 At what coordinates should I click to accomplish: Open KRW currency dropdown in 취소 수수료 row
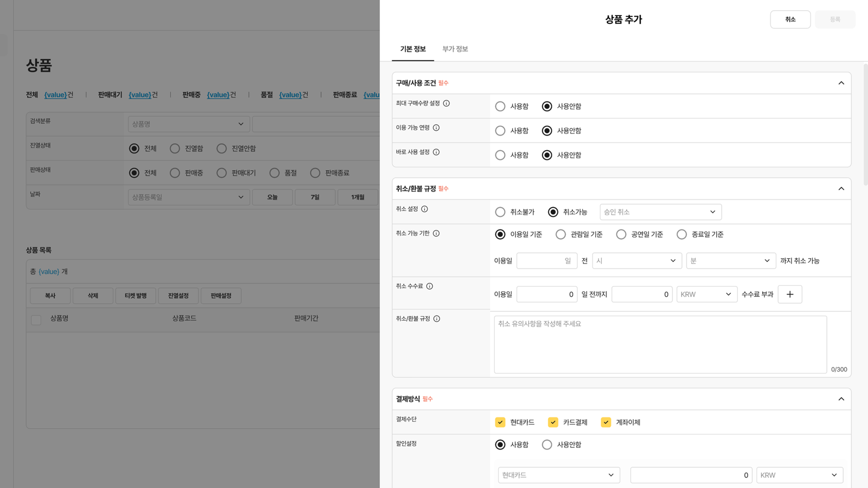pos(707,294)
